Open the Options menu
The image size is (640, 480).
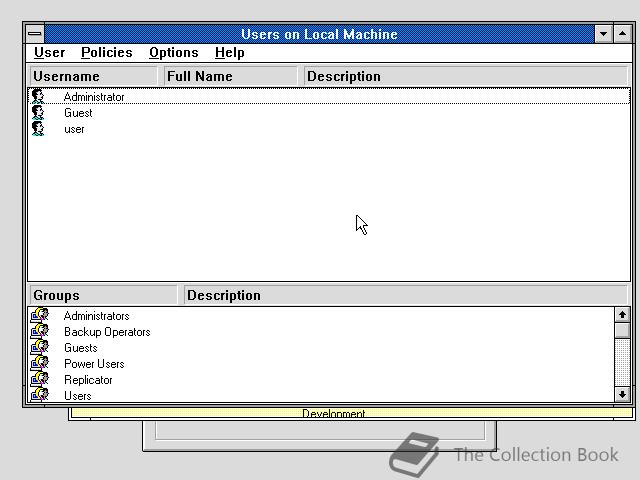[173, 53]
